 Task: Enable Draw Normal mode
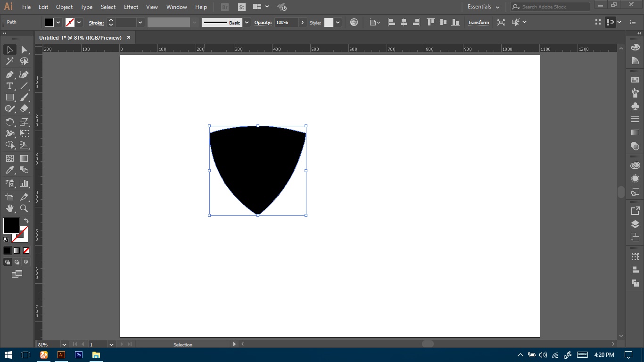(8, 262)
